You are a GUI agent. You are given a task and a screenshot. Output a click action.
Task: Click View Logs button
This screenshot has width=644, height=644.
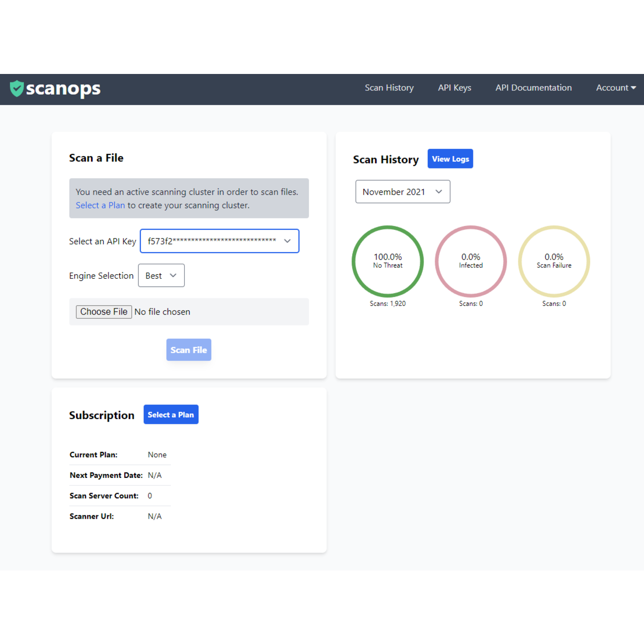pos(450,159)
